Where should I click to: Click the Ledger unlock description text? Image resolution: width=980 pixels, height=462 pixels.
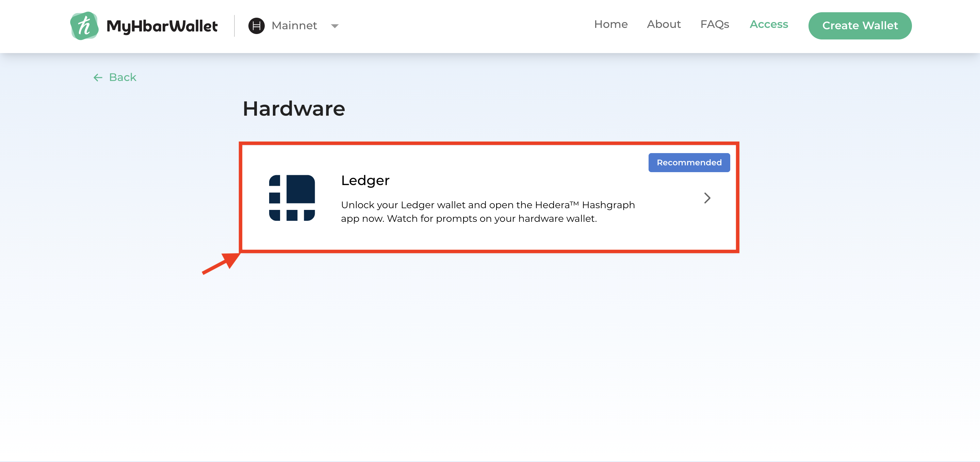point(487,212)
